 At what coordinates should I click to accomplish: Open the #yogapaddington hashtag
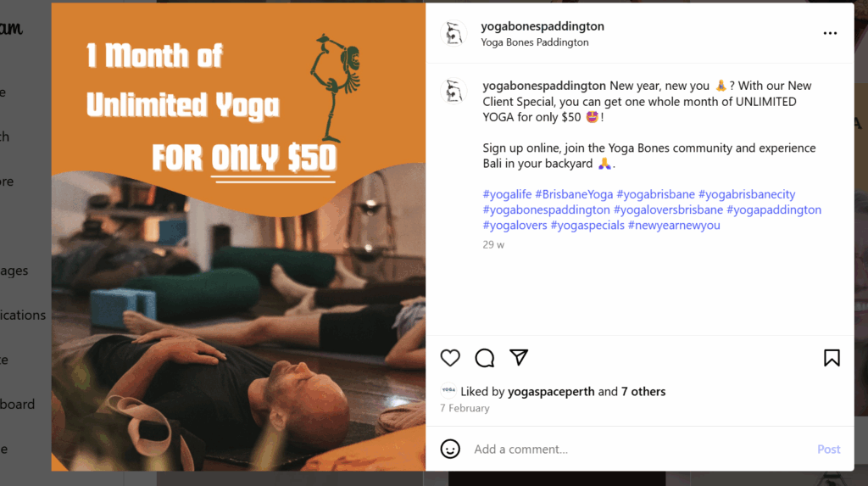[x=774, y=209]
